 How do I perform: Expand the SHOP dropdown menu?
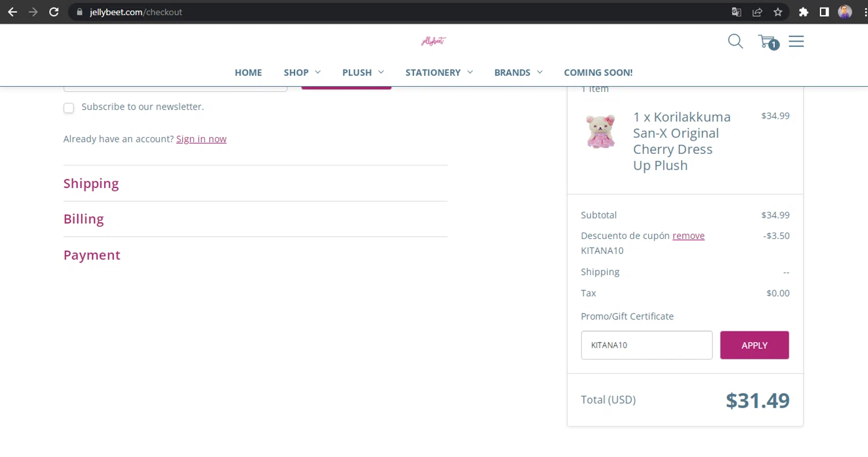(302, 72)
